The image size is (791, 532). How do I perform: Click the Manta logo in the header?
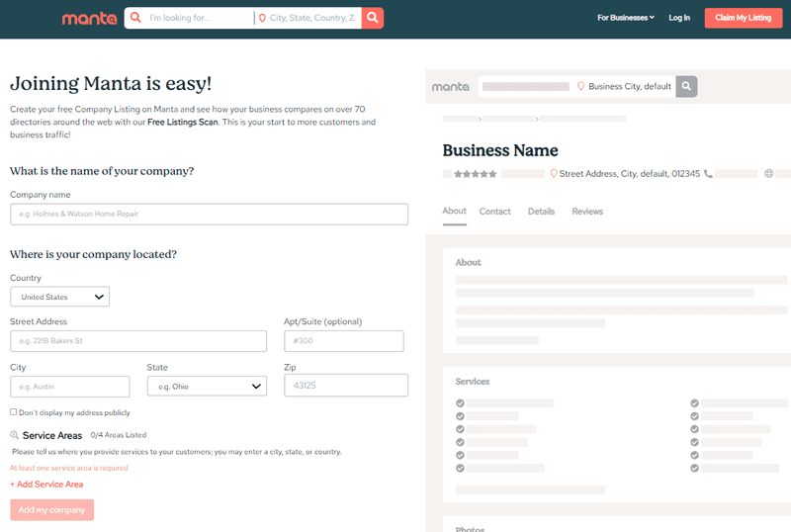click(x=89, y=18)
